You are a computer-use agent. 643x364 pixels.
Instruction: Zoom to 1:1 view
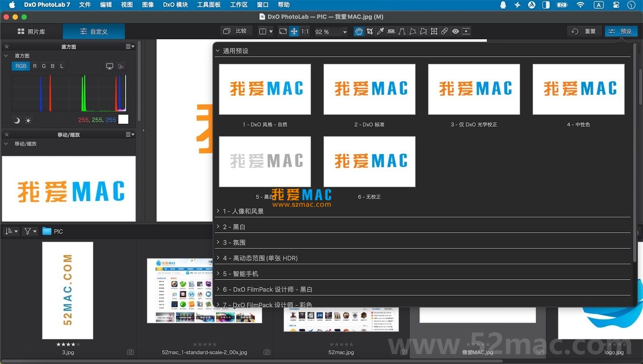[305, 31]
